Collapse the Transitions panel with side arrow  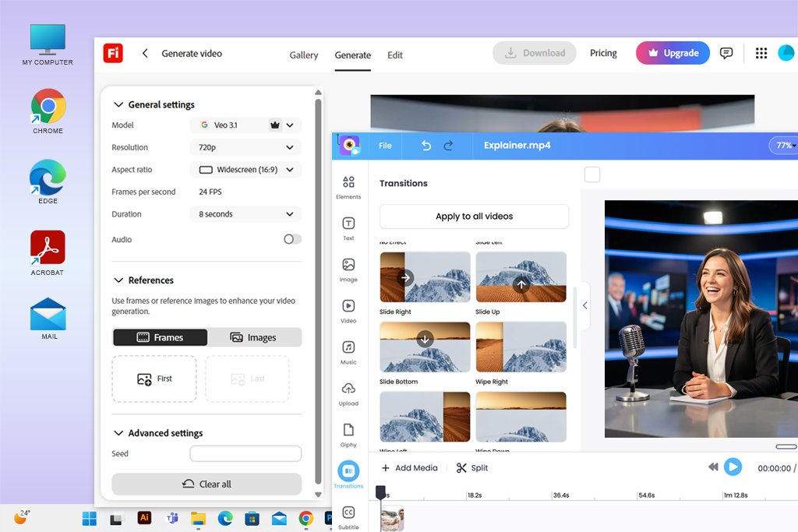[x=584, y=305]
